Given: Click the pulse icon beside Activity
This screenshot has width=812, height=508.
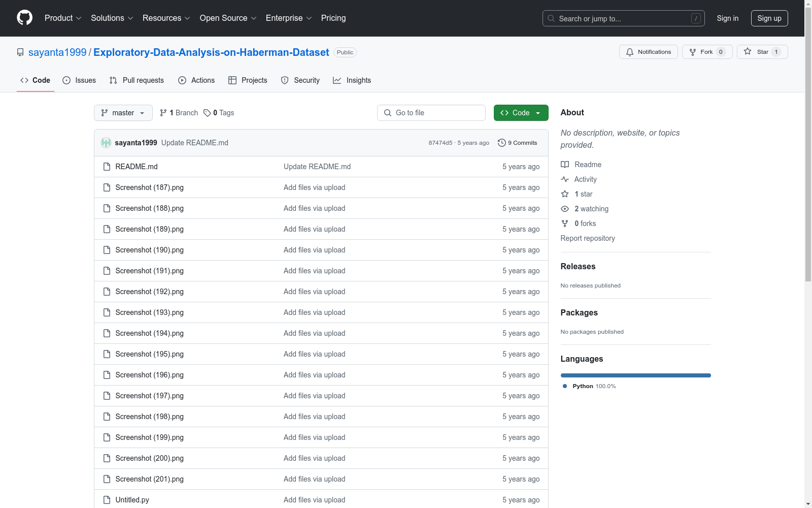Looking at the screenshot, I should pyautogui.click(x=565, y=179).
